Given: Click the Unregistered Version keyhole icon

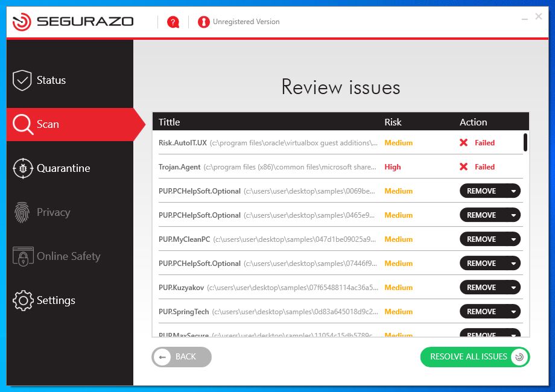Looking at the screenshot, I should [x=203, y=22].
